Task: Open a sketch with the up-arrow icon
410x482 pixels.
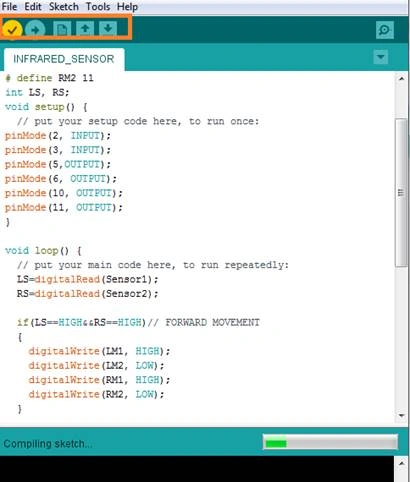Action: pos(85,29)
